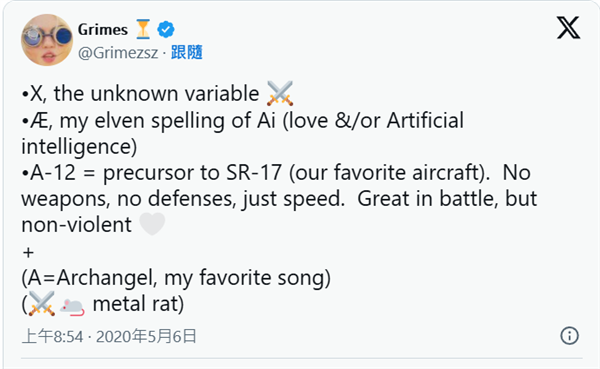Image resolution: width=600 pixels, height=369 pixels.
Task: Click the "metal rat)" text
Action: pos(139,304)
